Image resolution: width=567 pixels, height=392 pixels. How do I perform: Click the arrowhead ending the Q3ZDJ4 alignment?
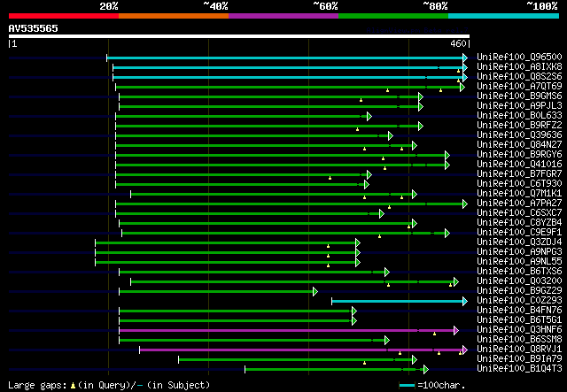(358, 242)
